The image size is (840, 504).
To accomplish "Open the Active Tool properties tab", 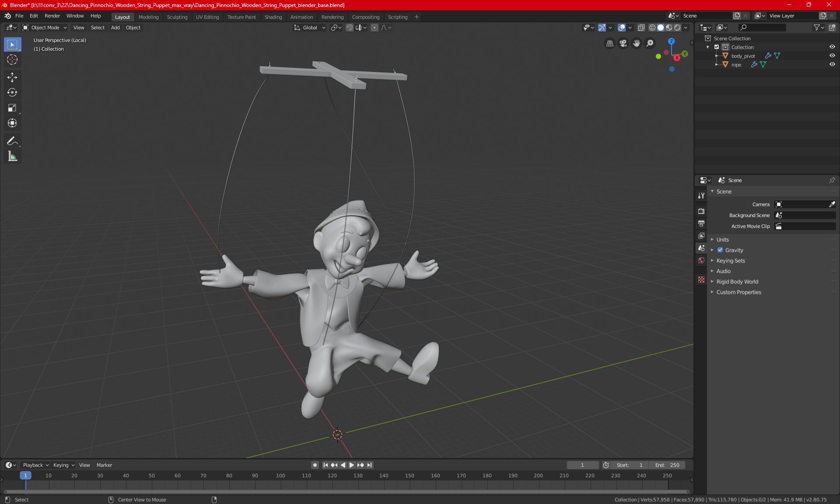I will tap(701, 196).
